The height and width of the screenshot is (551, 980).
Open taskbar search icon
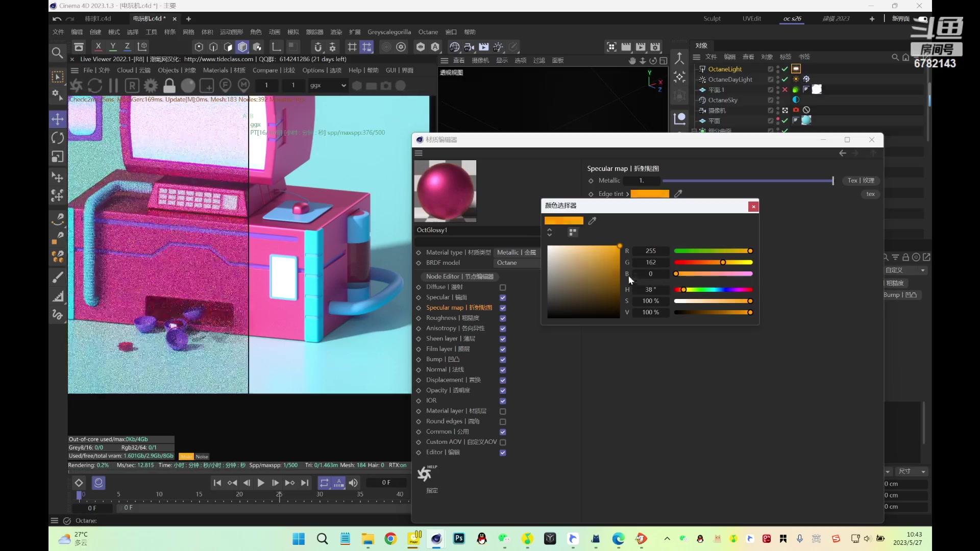coord(322,539)
